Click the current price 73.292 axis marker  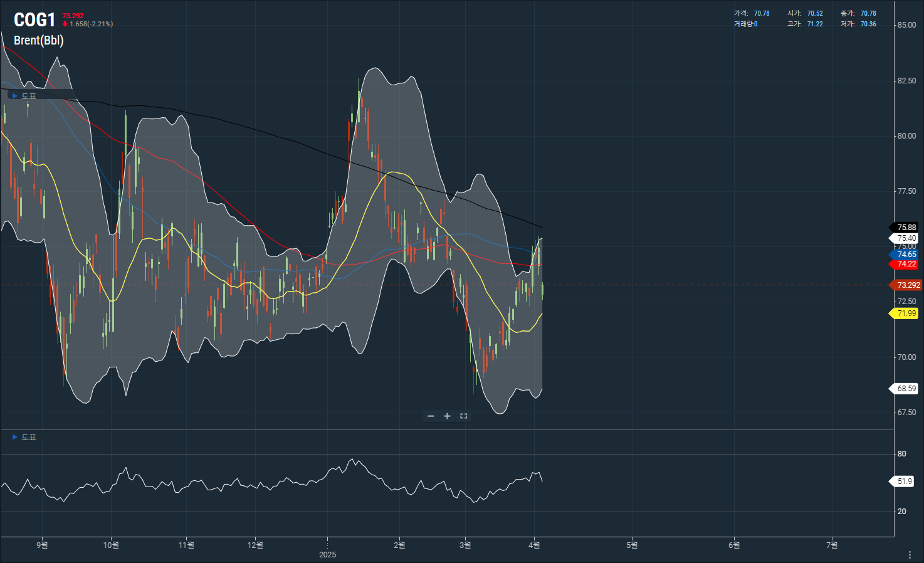(x=908, y=285)
